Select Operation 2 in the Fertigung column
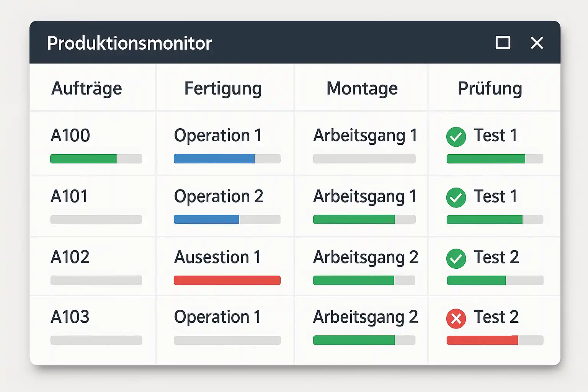The image size is (588, 392). pyautogui.click(x=219, y=196)
